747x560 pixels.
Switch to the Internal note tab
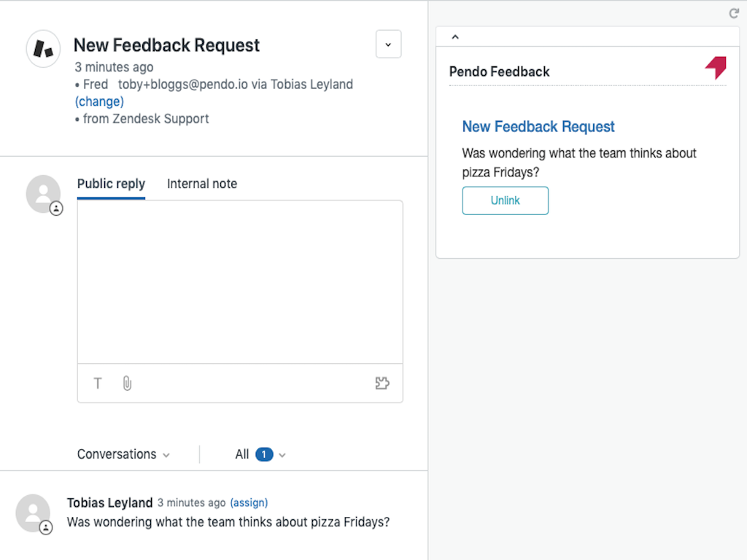(202, 184)
